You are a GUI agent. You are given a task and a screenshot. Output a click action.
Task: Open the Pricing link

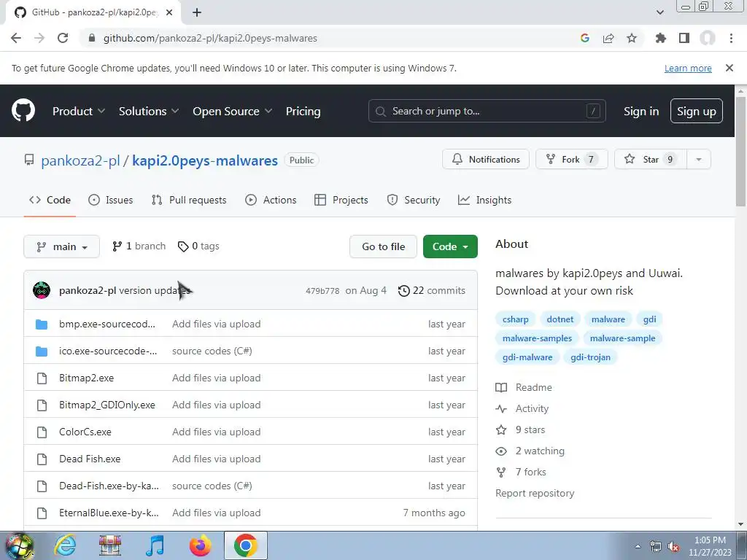(303, 111)
